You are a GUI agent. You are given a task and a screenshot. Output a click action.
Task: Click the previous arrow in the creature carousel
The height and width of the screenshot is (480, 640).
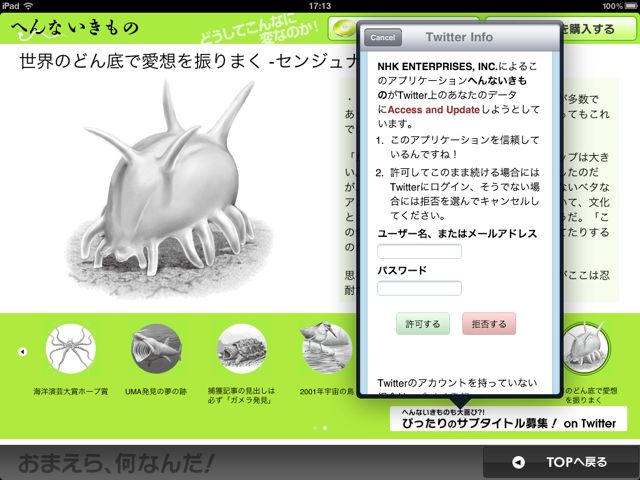coord(22,351)
